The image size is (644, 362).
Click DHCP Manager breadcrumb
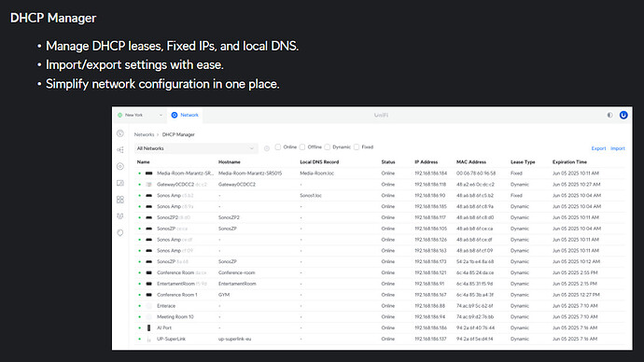tap(178, 134)
